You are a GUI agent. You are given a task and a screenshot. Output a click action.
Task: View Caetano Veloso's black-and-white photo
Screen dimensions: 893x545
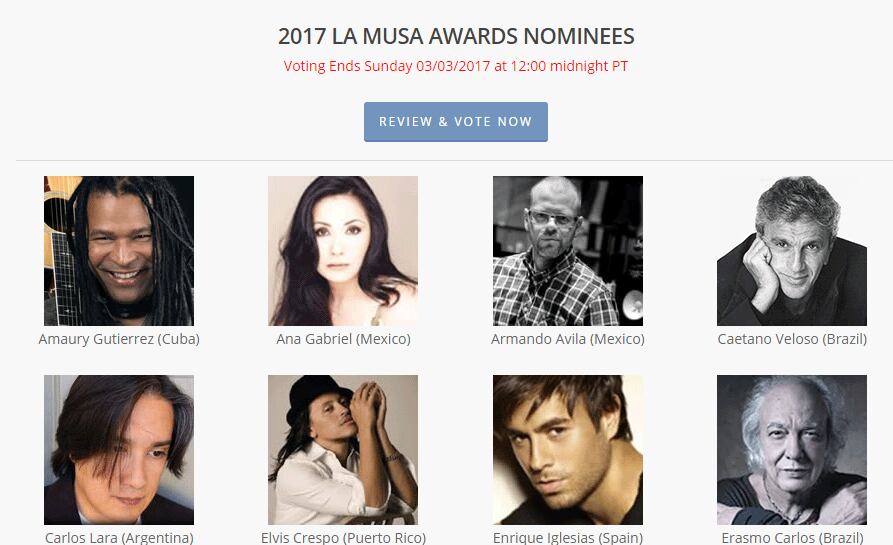792,251
